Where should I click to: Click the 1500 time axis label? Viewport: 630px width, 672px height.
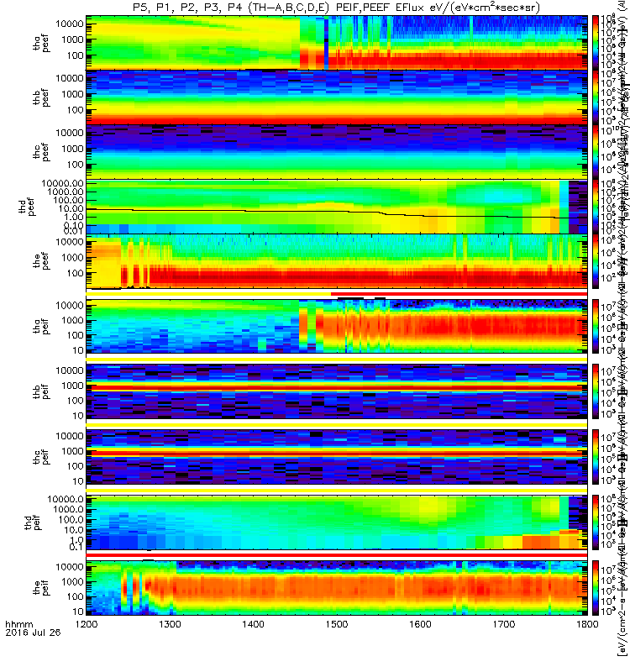point(337,624)
